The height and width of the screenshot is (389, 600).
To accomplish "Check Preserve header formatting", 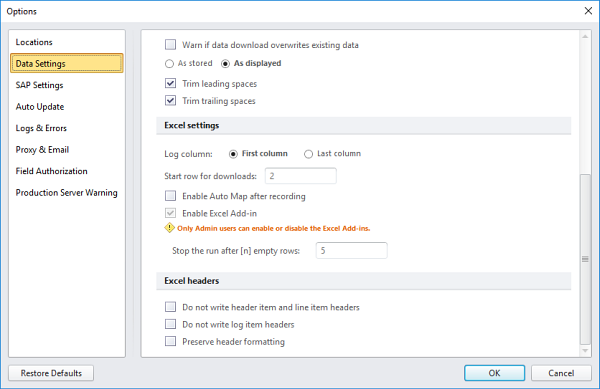I will 171,341.
